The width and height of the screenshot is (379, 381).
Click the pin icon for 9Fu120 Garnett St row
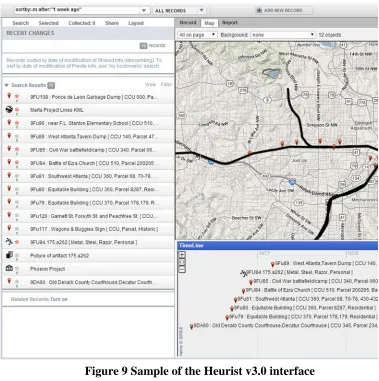click(x=9, y=215)
